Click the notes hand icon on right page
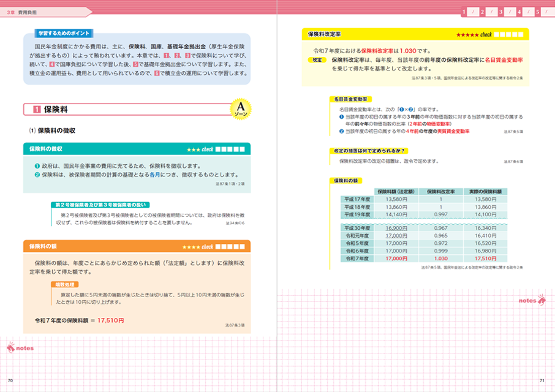Screen dimensions: 555x392 (x=542, y=300)
